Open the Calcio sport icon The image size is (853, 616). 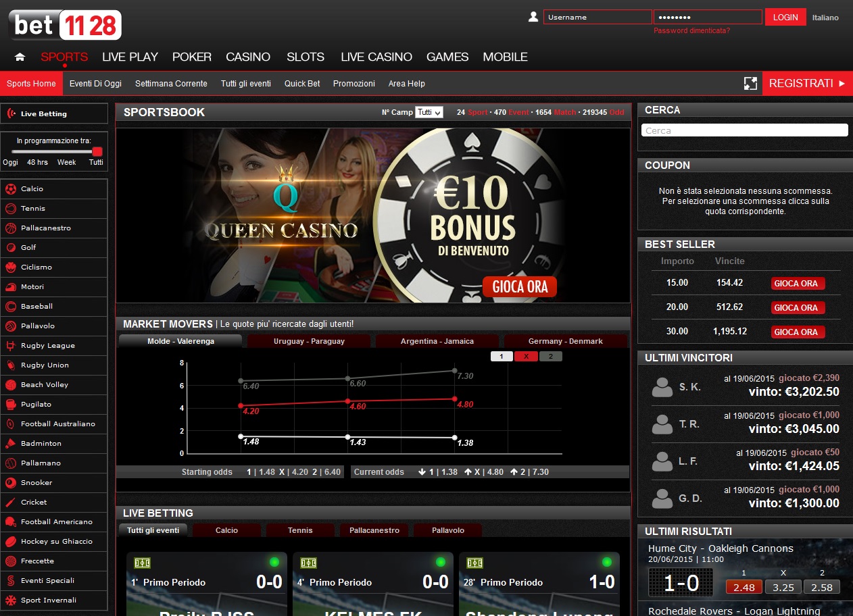[11, 188]
